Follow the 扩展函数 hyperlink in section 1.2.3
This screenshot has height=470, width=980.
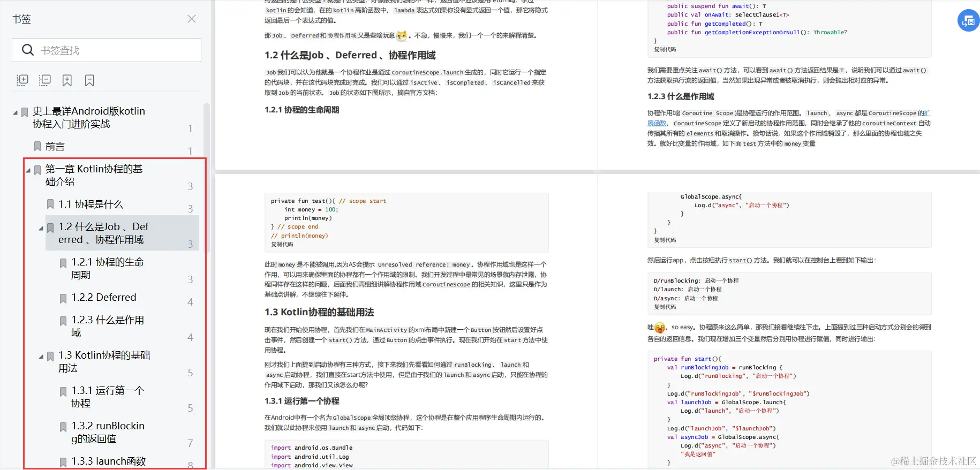tap(657, 123)
